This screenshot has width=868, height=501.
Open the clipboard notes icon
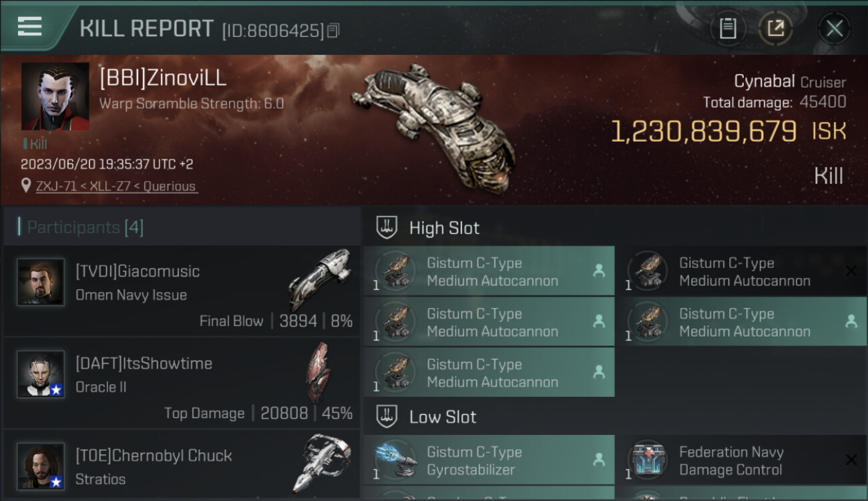pos(728,28)
